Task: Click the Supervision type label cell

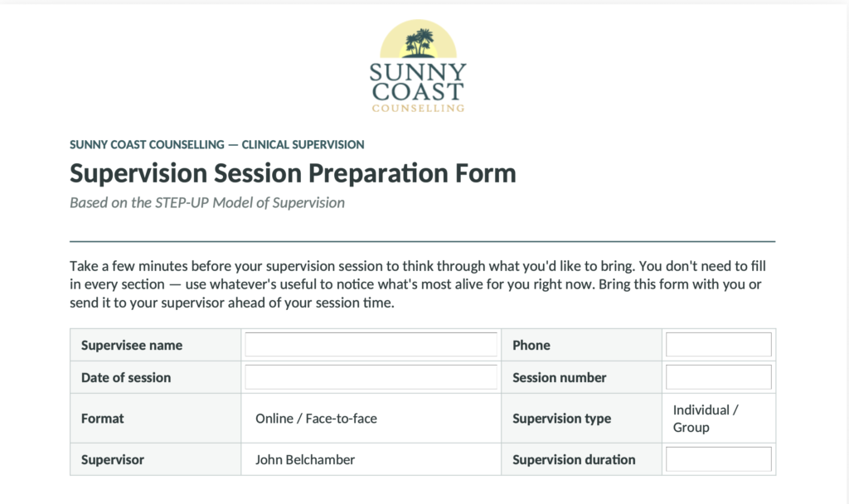Action: pyautogui.click(x=581, y=419)
